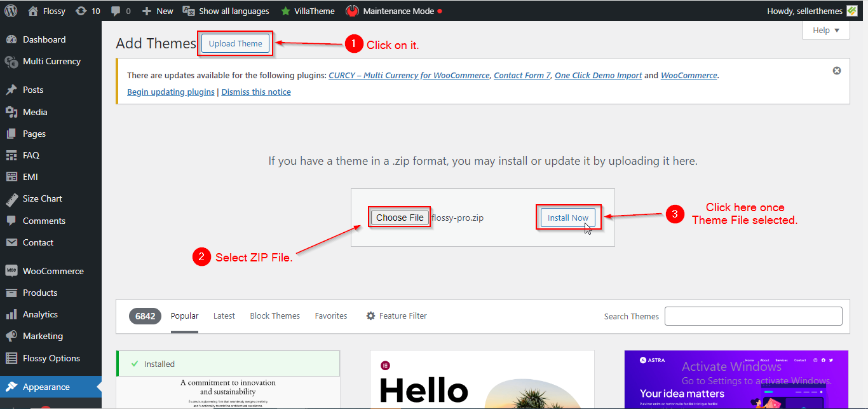The image size is (868, 409).
Task: Click Show all languages in admin bar
Action: [x=226, y=11]
